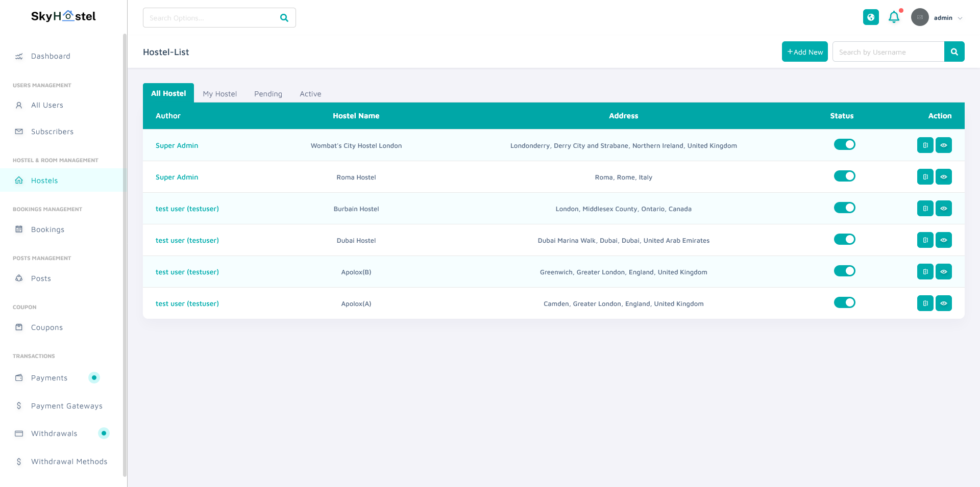Click the magnifier in Search Options box
Viewport: 980px width, 487px height.
(x=284, y=18)
